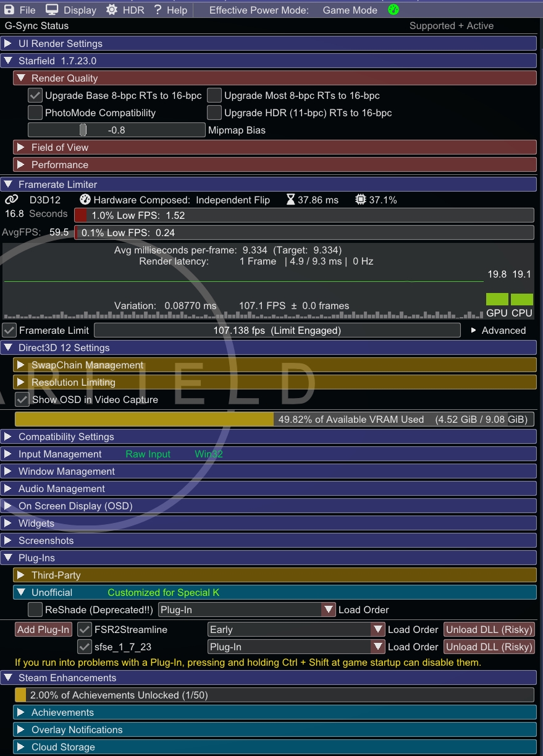The height and width of the screenshot is (756, 543).
Task: Click the chain link icon beside D3D12
Action: point(12,200)
